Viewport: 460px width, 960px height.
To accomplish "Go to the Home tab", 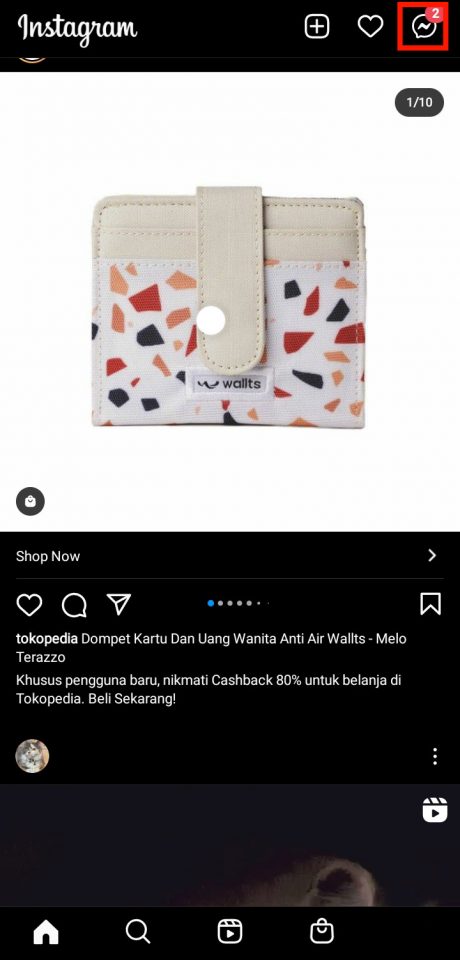I will tap(46, 932).
